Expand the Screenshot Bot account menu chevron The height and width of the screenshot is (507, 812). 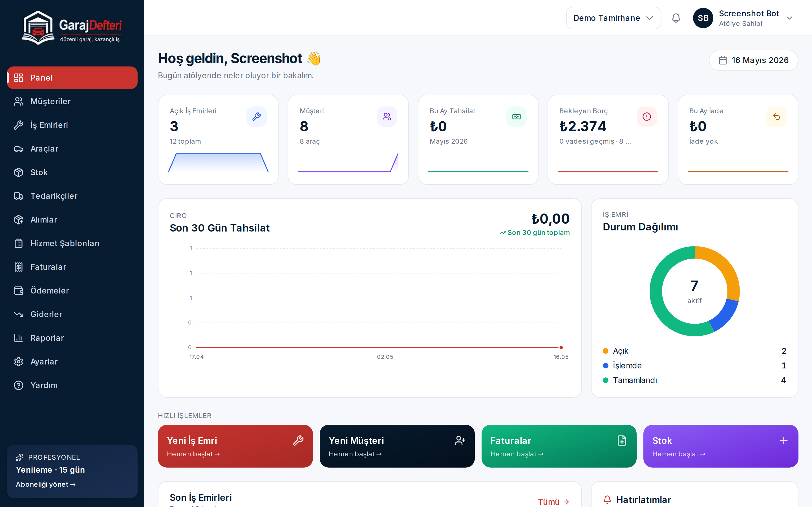(x=789, y=18)
